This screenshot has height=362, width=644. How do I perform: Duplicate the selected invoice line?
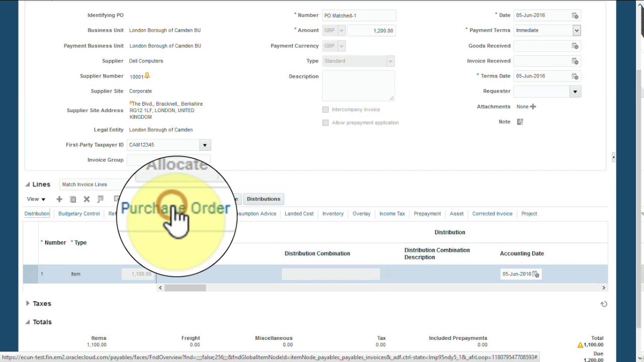click(73, 199)
